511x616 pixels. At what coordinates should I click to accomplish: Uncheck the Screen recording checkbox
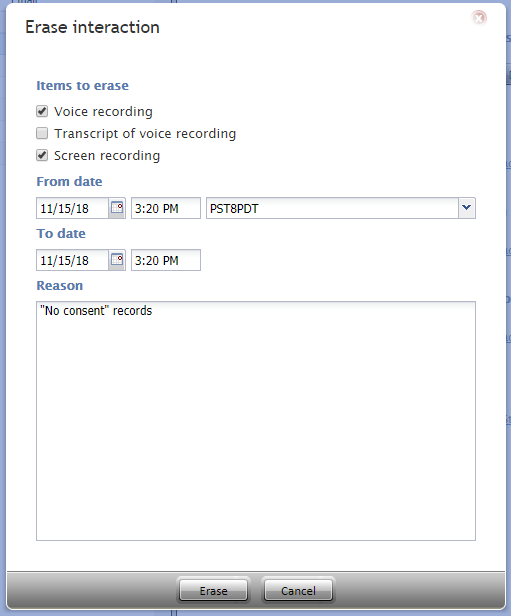42,155
